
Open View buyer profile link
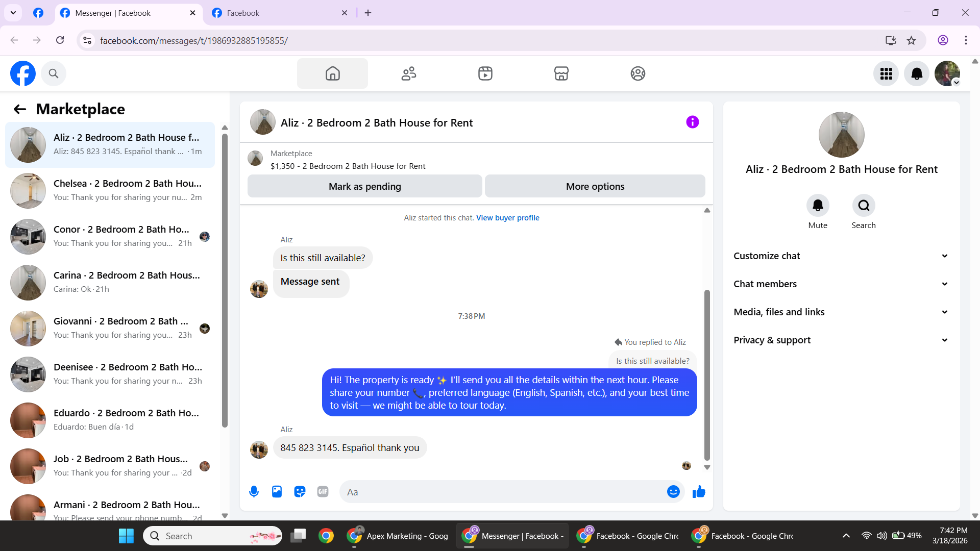[507, 218]
